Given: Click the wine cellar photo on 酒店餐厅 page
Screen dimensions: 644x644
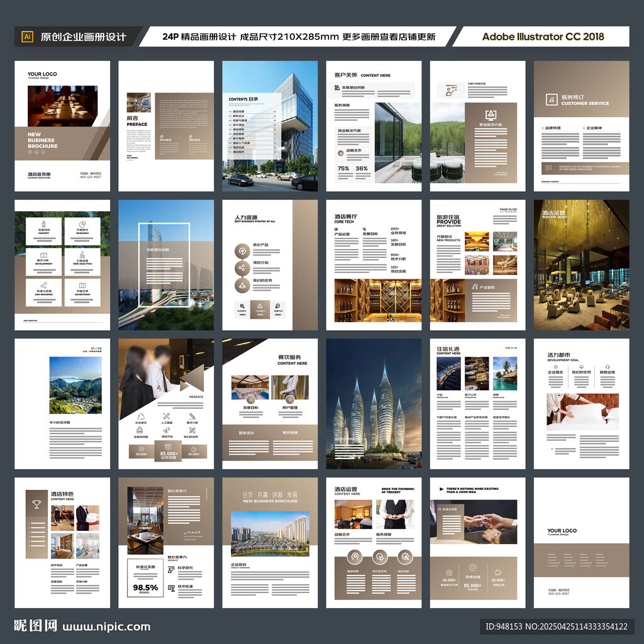Looking at the screenshot, I should [x=378, y=300].
